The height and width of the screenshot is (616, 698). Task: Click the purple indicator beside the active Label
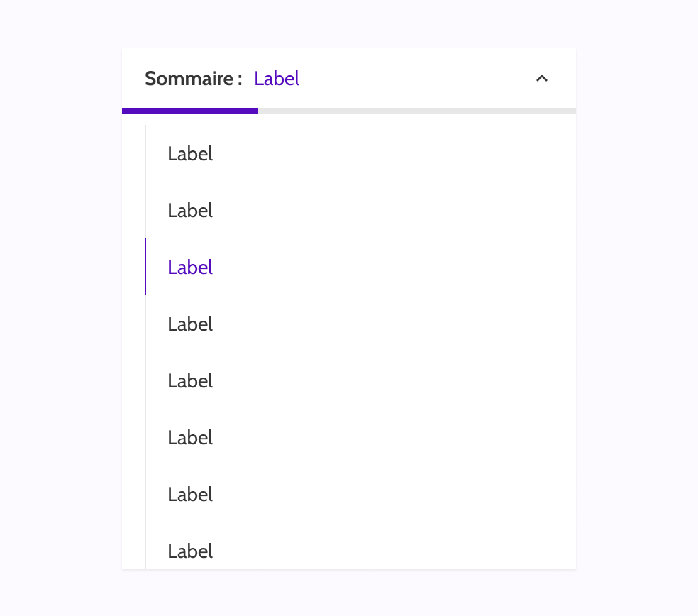pyautogui.click(x=146, y=267)
